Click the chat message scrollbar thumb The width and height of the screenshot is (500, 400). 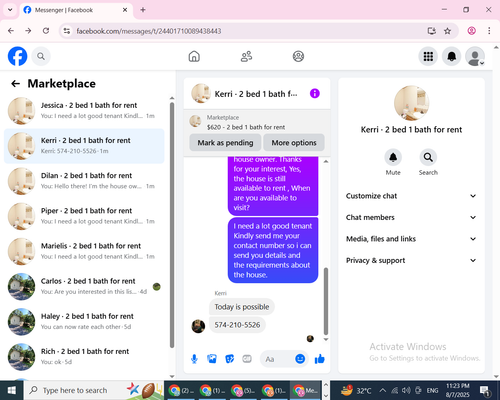click(x=326, y=301)
